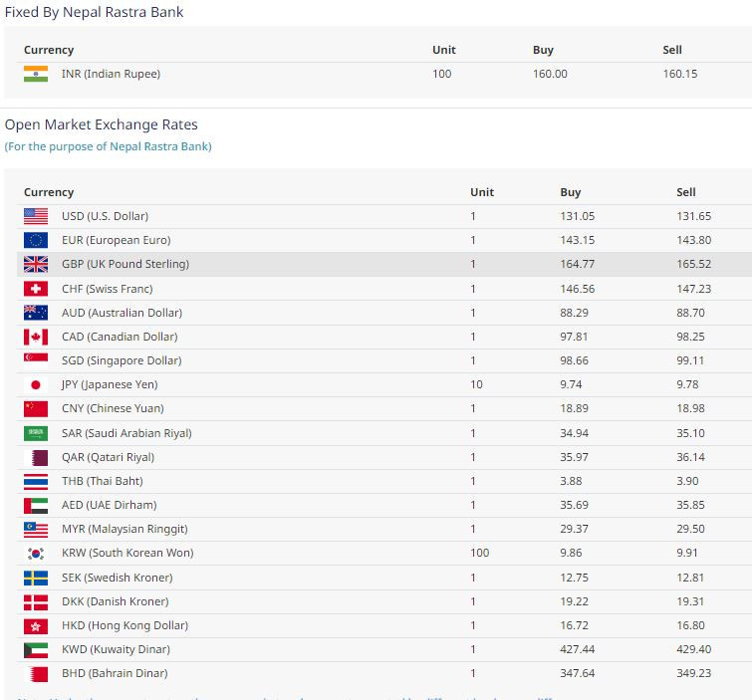Click the Japanese flag icon for JPY
The width and height of the screenshot is (752, 700).
pos(36,384)
